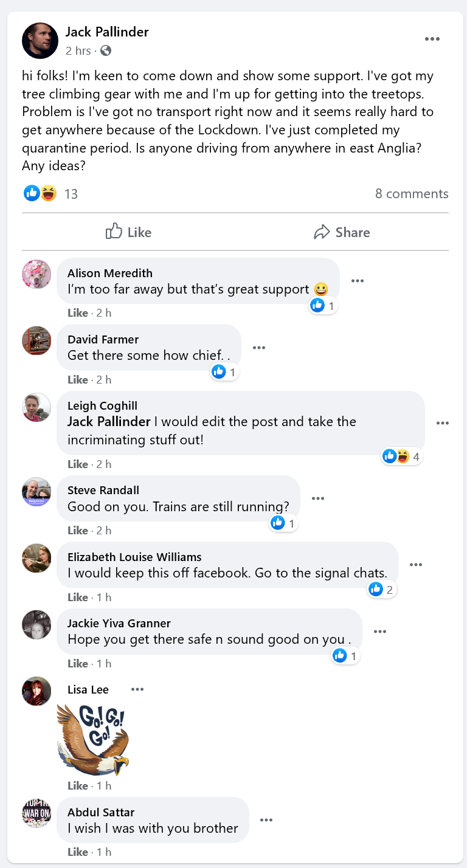Open Jackie Yiva Granner's comment options
467x868 pixels.
click(x=380, y=632)
